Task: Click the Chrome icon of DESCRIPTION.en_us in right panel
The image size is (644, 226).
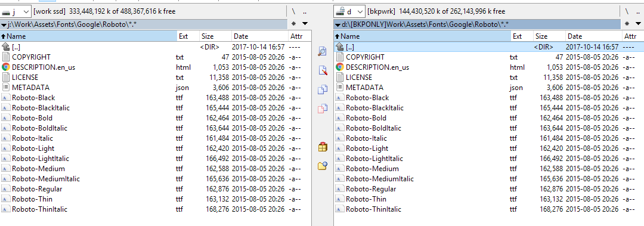Action: [340, 67]
